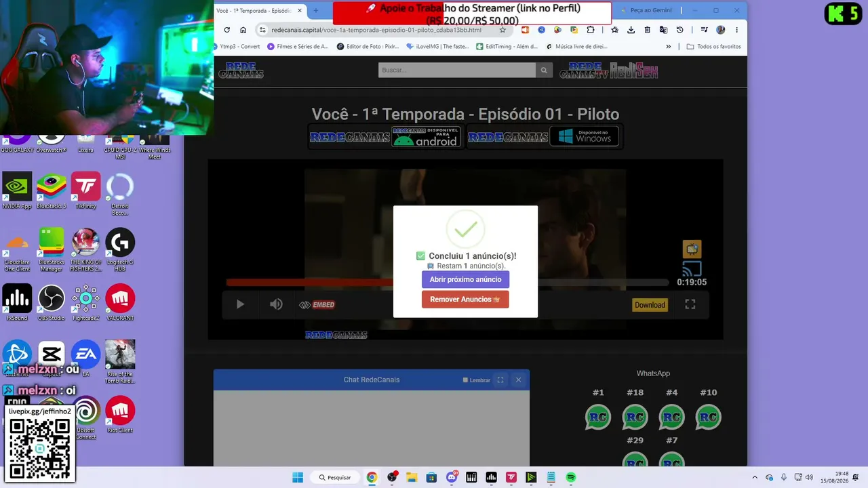Click the Remover Anuncios button
Screen dimensions: 868x488
[x=465, y=300]
